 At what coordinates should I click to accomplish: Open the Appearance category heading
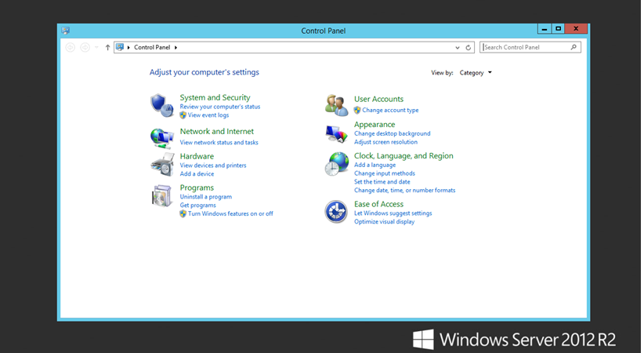point(374,124)
